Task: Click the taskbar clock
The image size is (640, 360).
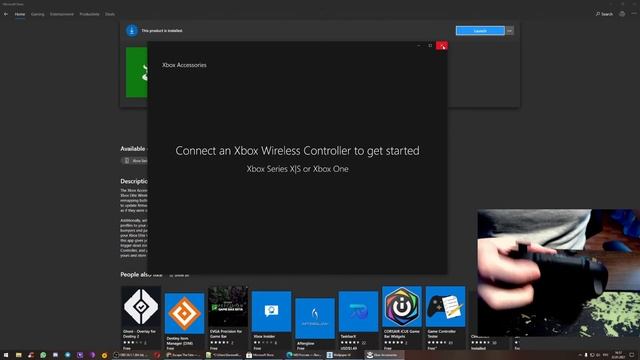Action: (x=619, y=355)
